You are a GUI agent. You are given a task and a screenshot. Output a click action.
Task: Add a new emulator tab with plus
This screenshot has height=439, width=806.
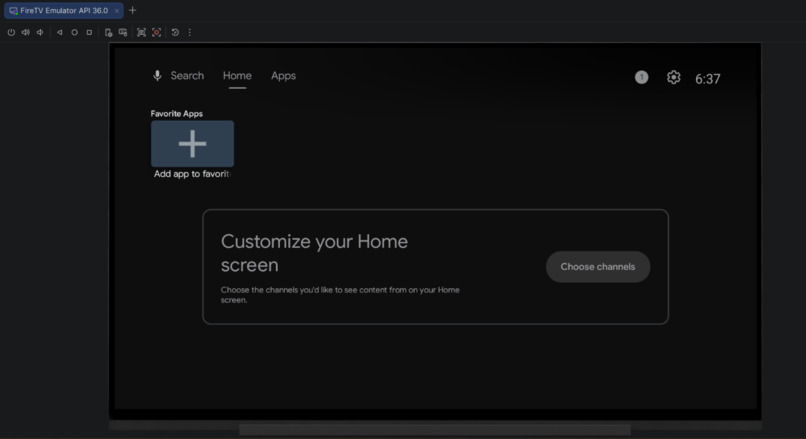(133, 10)
